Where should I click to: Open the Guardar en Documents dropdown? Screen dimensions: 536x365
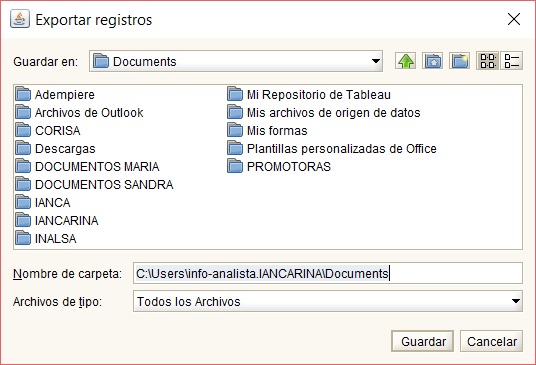tap(236, 62)
